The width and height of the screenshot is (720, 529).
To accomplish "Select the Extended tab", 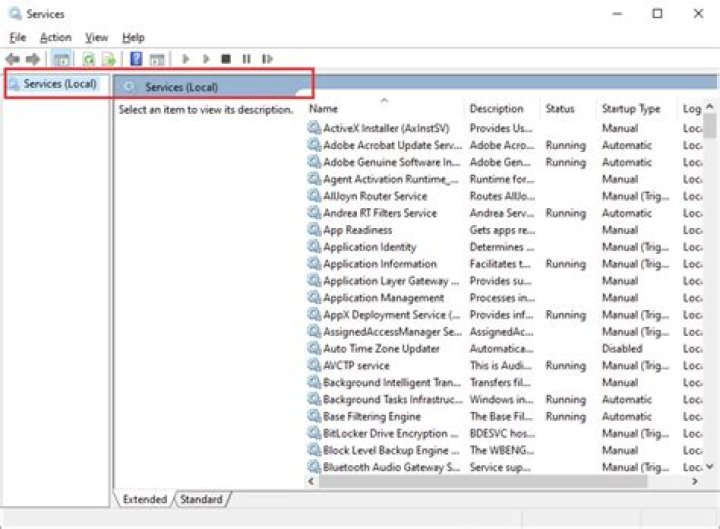I will point(144,498).
